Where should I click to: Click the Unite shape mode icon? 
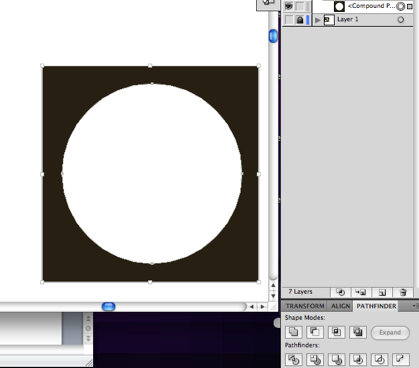click(294, 332)
